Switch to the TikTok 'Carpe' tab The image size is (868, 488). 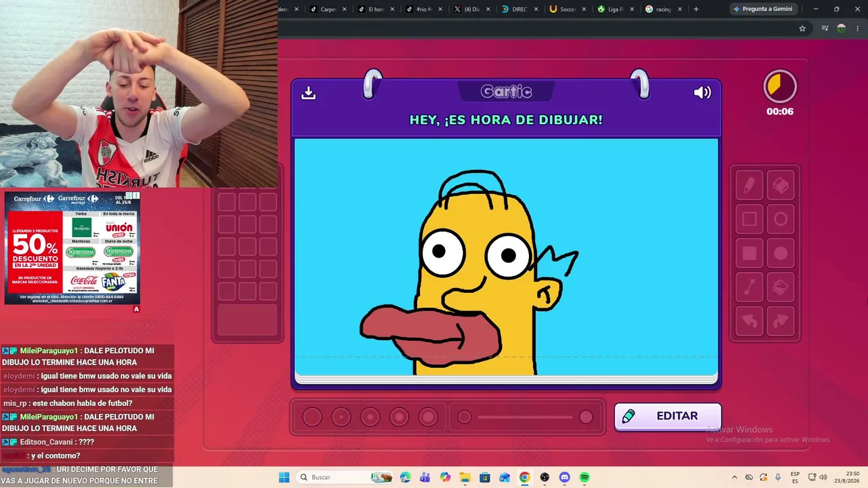(329, 9)
